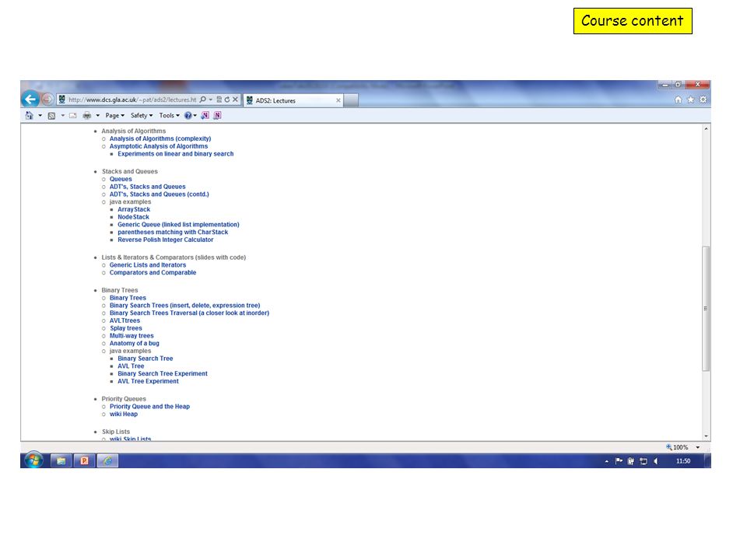Open the zoom level dropdown arrow
The width and height of the screenshot is (747, 560).
(697, 447)
